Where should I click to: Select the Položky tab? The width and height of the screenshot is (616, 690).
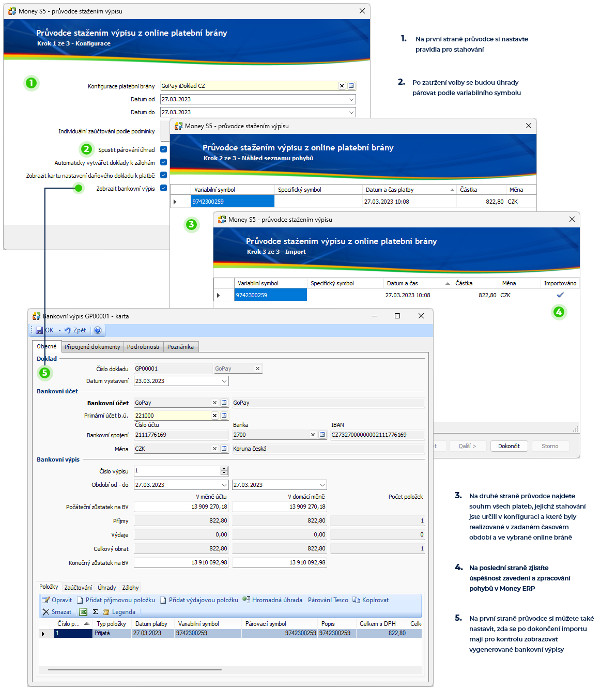click(49, 587)
